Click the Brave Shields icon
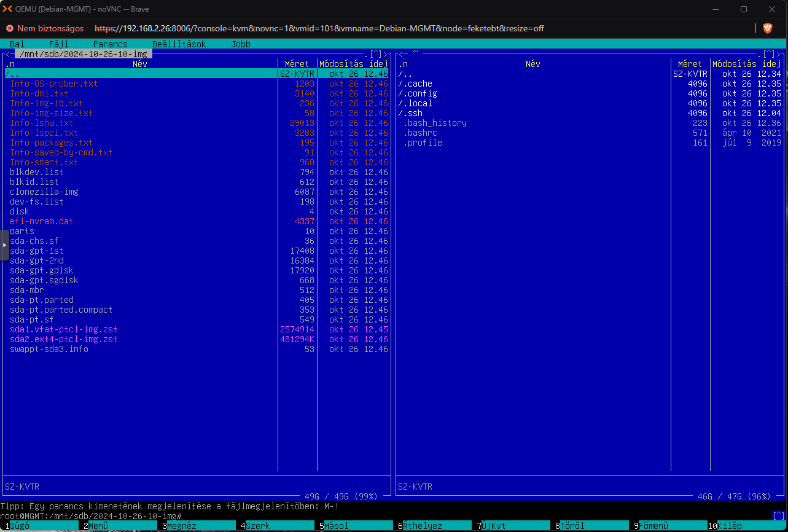This screenshot has width=788, height=532. pos(768,28)
